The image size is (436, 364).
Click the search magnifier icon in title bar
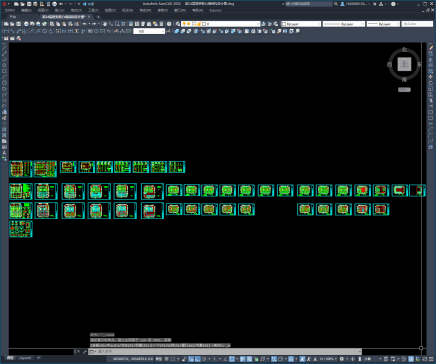pos(336,4)
